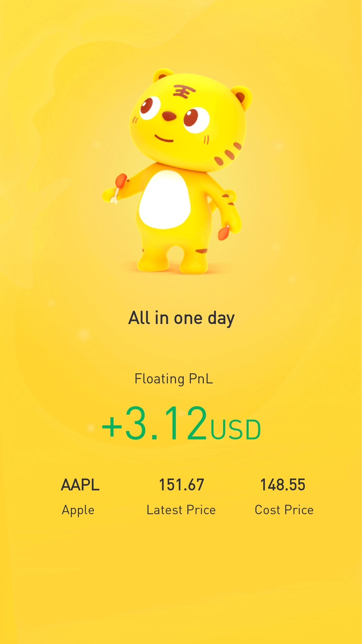Open the AAPL ticker symbol
The image size is (362, 644).
pyautogui.click(x=80, y=485)
